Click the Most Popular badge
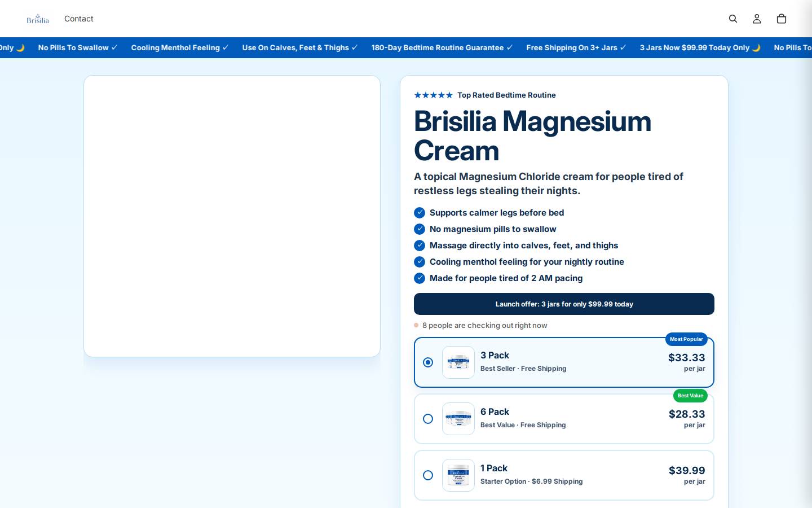Viewport: 812px width, 508px height. pyautogui.click(x=686, y=339)
